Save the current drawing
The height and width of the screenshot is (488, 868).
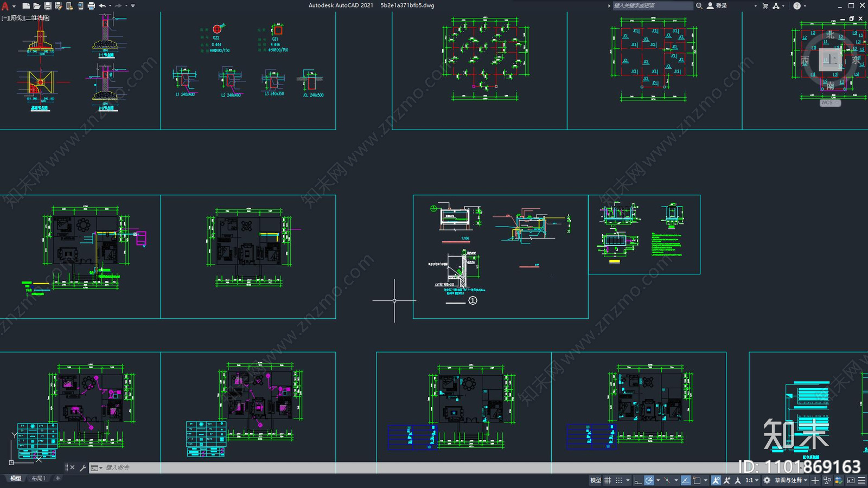(48, 6)
